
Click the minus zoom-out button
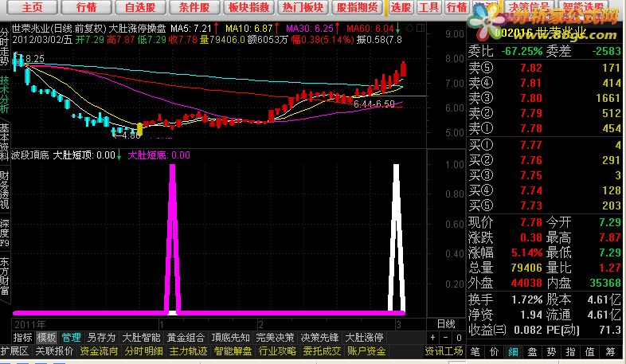tap(445, 338)
